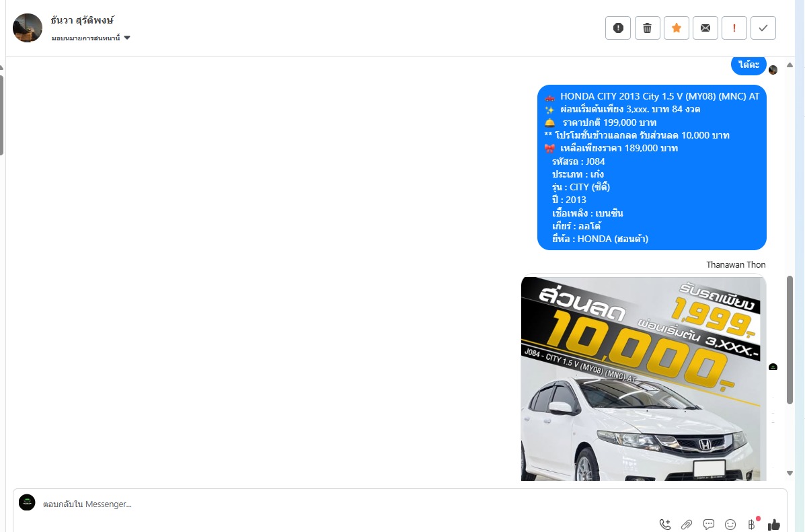Open contact name ธันวา สุรัดิพงษ์
Viewport: 805px width, 532px height.
pos(82,21)
